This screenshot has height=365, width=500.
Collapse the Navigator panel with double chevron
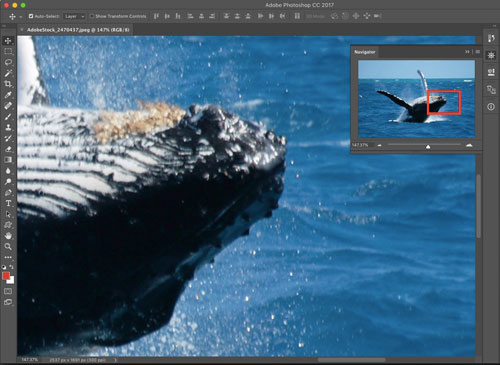tap(467, 52)
